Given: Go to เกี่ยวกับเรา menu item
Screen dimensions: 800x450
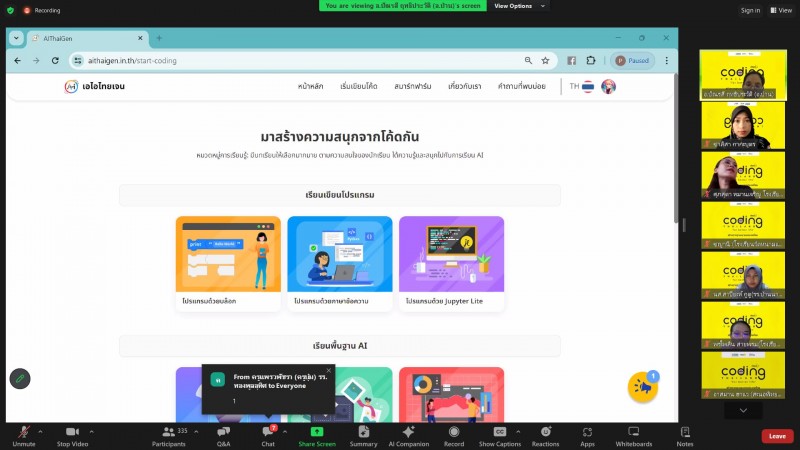Looking at the screenshot, I should coord(465,86).
